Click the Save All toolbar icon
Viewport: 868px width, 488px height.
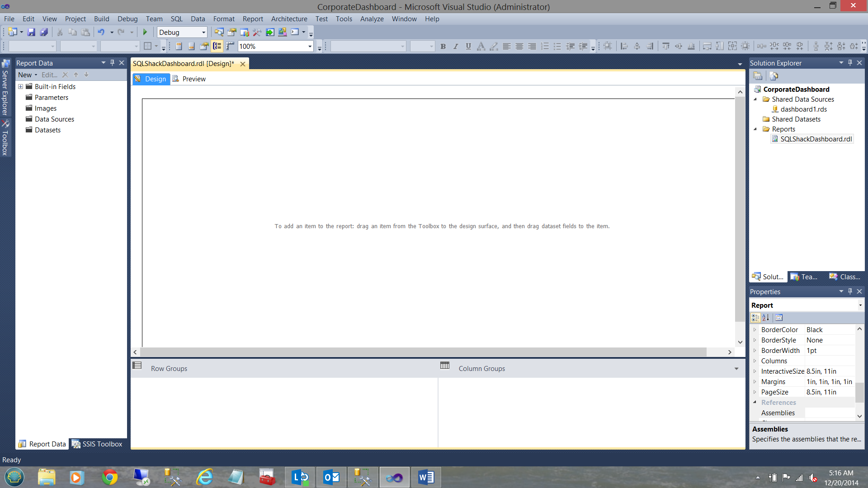click(x=44, y=32)
